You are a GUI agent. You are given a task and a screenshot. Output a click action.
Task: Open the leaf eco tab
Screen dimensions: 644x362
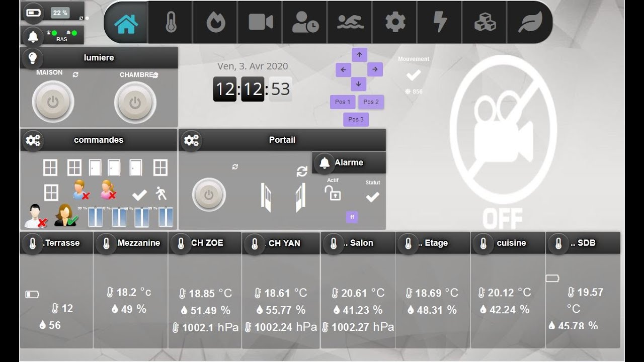click(x=529, y=23)
